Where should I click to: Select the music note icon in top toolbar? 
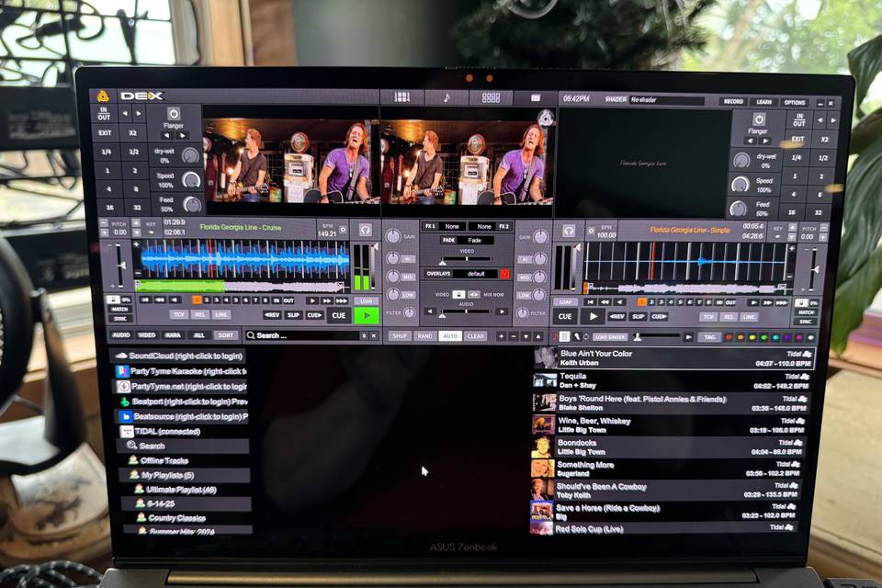coord(447,97)
